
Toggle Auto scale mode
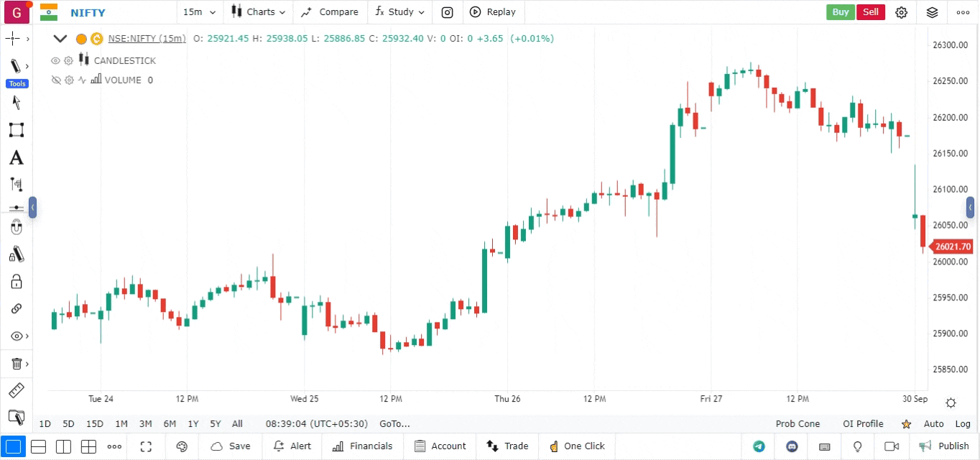pos(933,424)
